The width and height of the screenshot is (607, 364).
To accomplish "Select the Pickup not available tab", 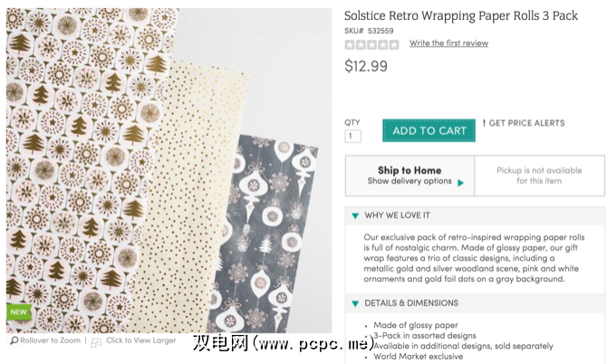I will point(539,176).
